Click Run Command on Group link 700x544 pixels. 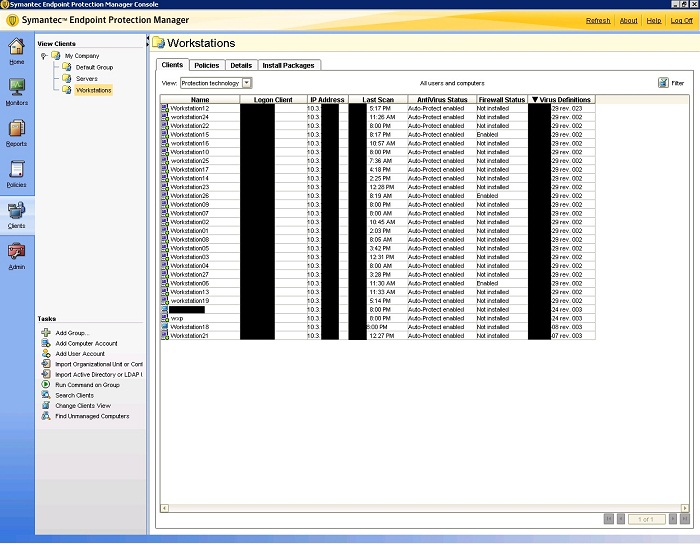tap(88, 385)
